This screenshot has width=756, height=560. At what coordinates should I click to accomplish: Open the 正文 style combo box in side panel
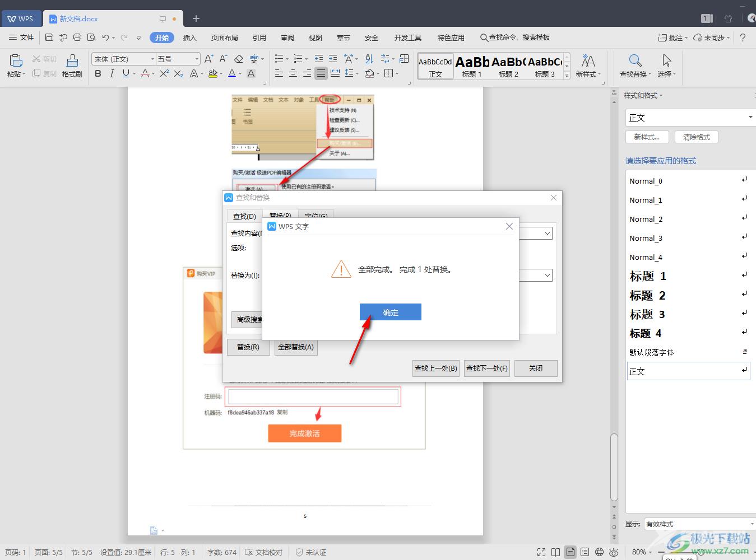690,118
